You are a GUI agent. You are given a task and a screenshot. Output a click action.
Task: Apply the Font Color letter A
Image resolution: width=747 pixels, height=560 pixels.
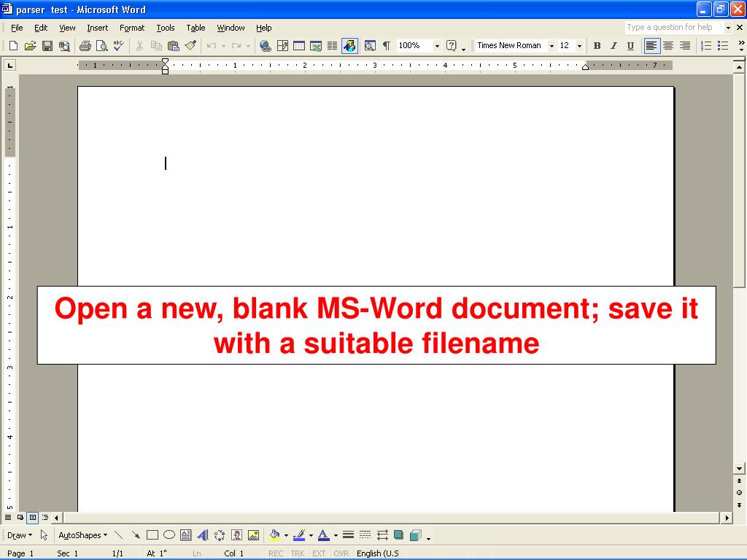324,535
